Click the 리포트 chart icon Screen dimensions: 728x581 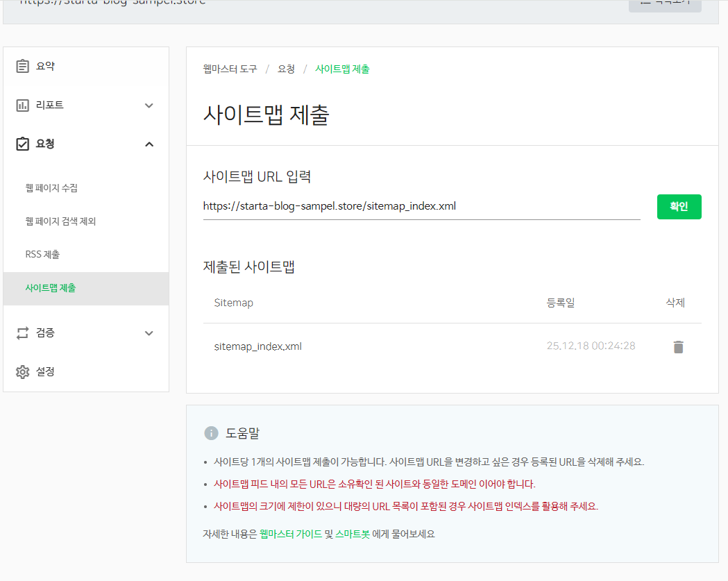point(22,106)
